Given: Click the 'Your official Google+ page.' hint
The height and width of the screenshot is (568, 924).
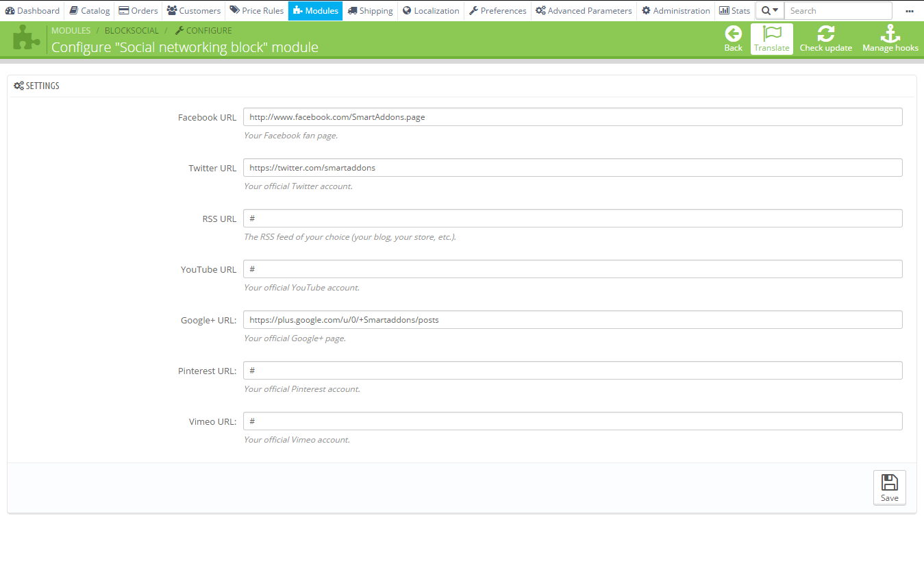Looking at the screenshot, I should (x=295, y=338).
